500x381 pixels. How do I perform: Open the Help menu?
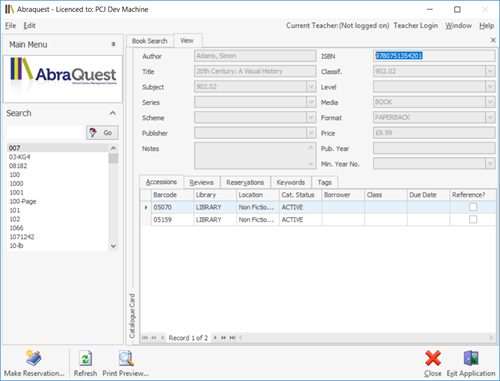pos(486,25)
